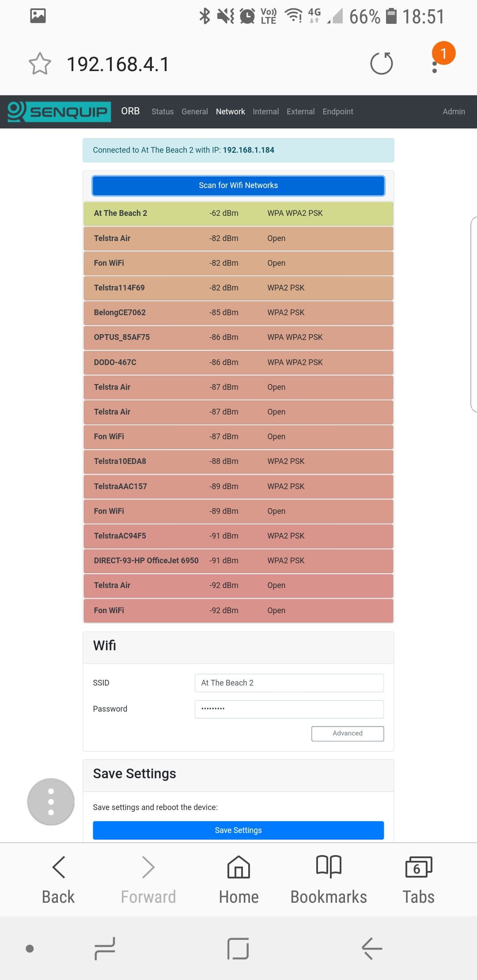The height and width of the screenshot is (980, 477).
Task: Bookmark page with the star icon
Action: (x=40, y=64)
